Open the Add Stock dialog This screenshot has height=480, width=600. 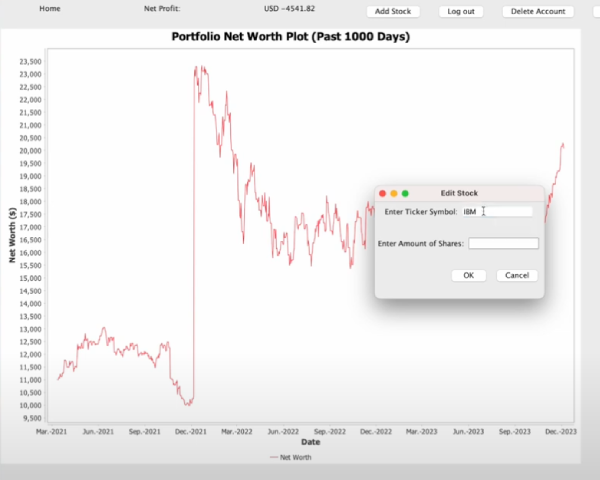393,11
